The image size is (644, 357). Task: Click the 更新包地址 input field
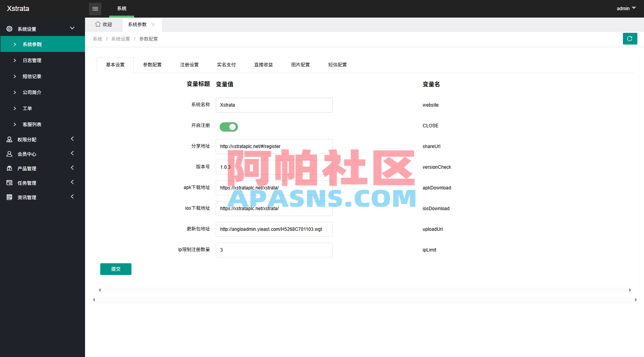click(x=274, y=229)
